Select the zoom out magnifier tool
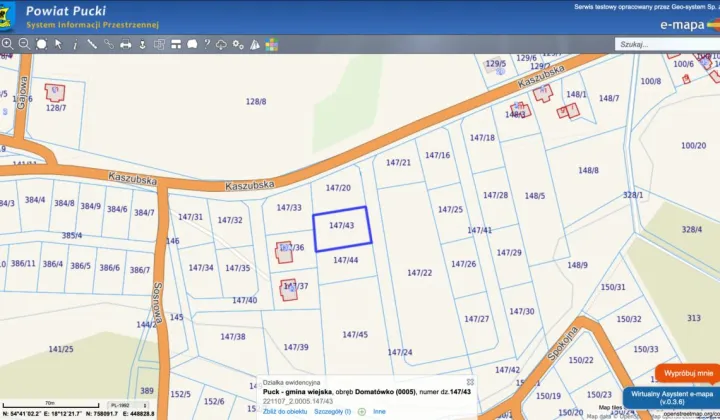 click(24, 44)
